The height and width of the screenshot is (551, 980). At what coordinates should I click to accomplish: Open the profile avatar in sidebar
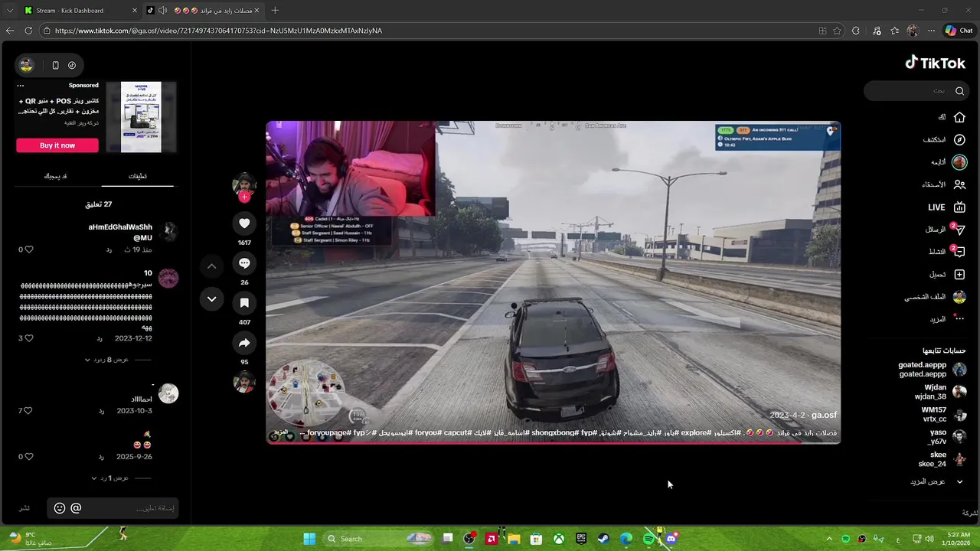(x=959, y=297)
